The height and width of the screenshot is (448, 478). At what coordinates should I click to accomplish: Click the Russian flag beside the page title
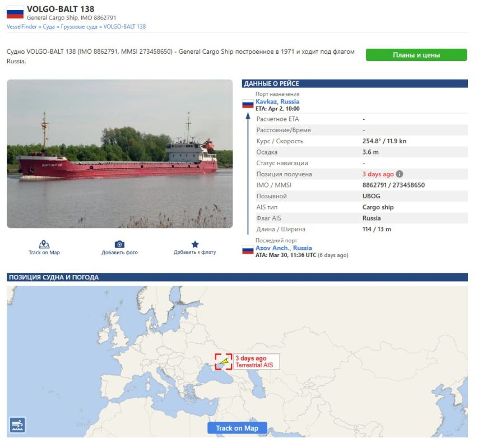pos(15,13)
